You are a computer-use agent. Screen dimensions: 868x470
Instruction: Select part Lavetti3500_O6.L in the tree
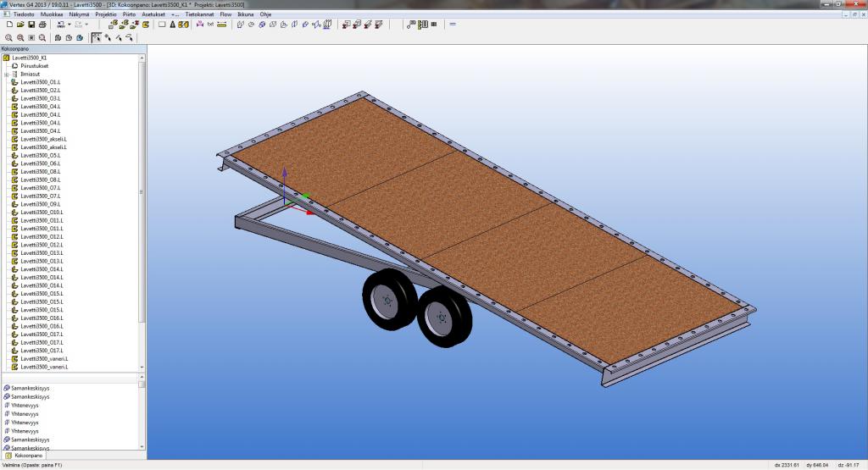41,163
